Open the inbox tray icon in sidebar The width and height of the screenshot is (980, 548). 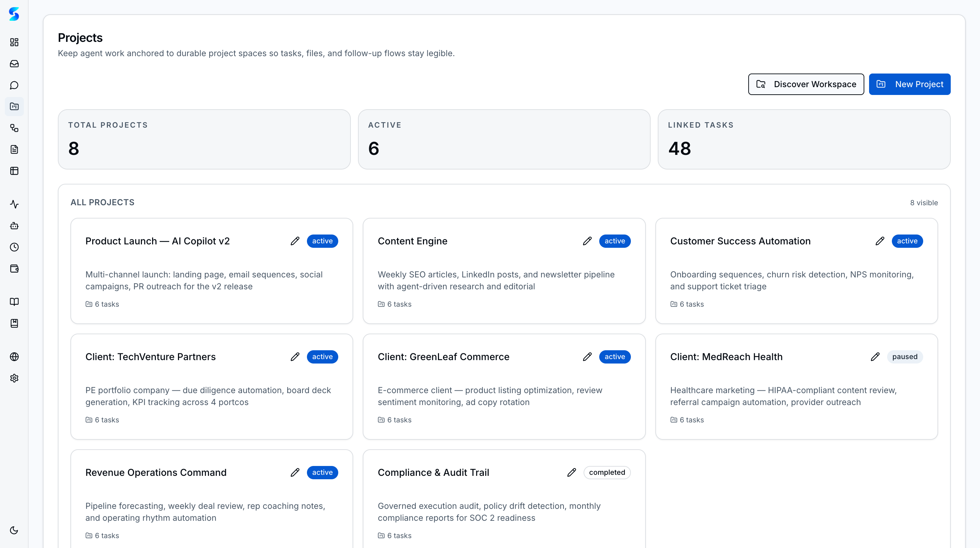(x=14, y=64)
